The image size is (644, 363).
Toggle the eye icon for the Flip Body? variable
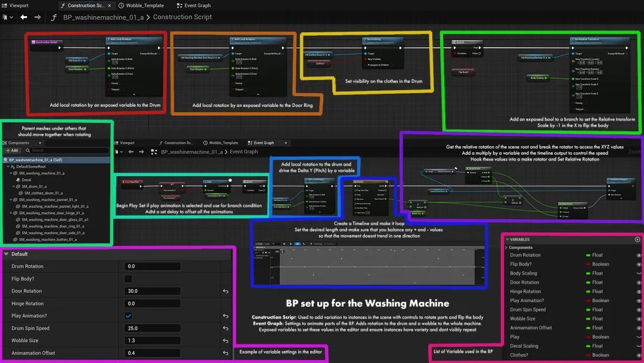click(x=639, y=264)
